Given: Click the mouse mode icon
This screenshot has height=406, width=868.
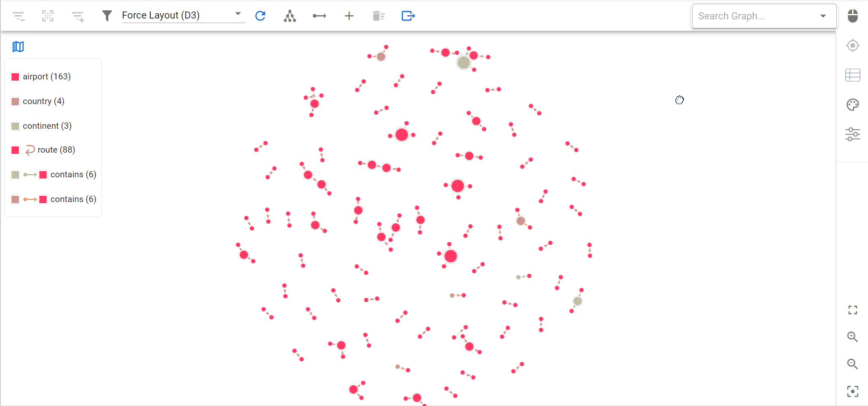Looking at the screenshot, I should coord(853,16).
